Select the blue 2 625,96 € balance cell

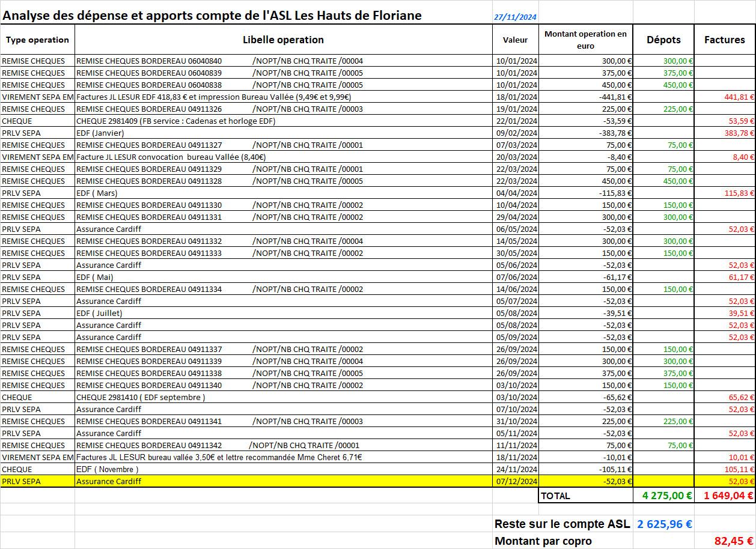tap(665, 524)
